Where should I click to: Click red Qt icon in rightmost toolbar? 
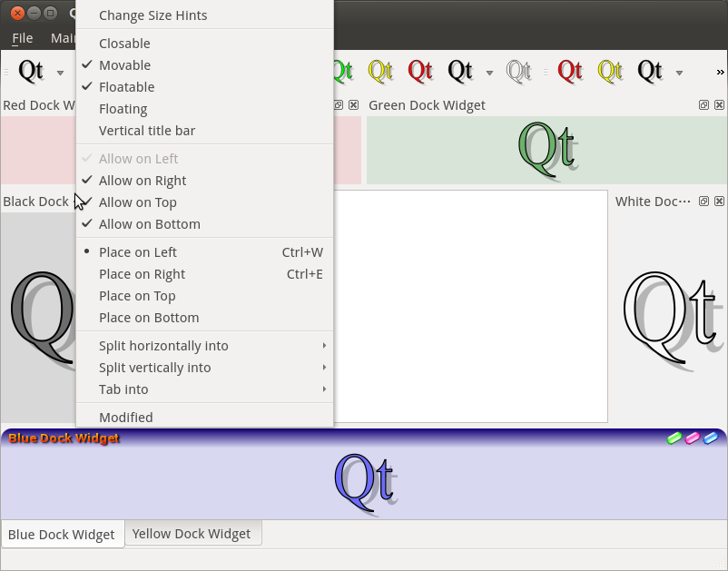(x=570, y=72)
